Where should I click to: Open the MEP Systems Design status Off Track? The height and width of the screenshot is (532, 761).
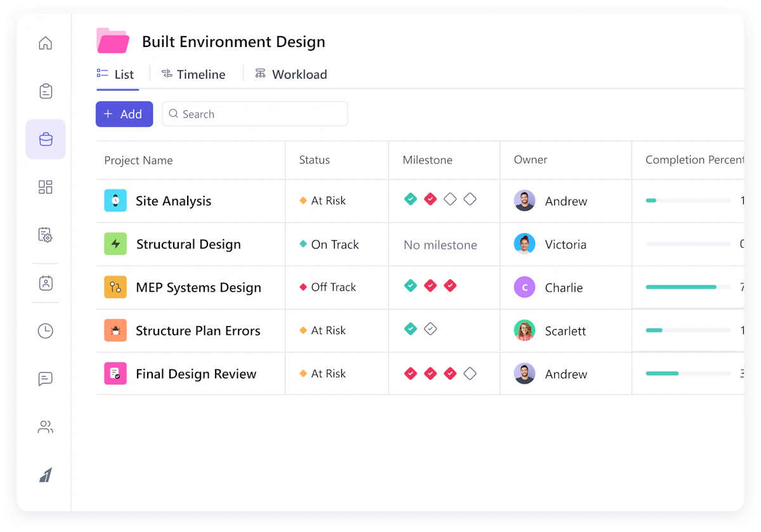[328, 287]
